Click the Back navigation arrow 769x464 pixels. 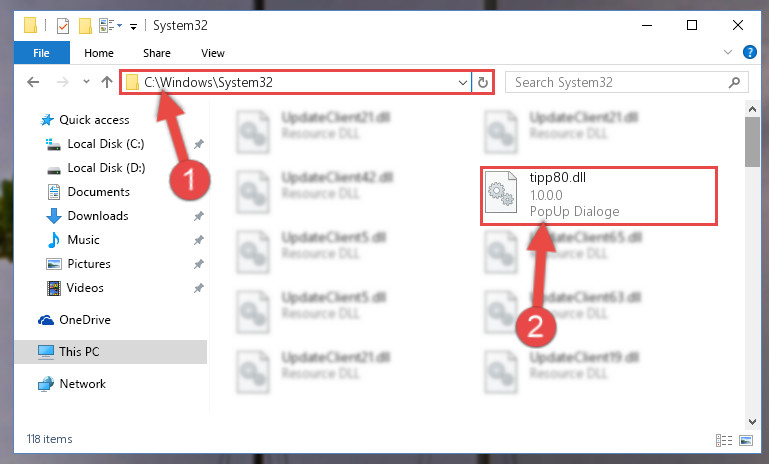tap(33, 82)
